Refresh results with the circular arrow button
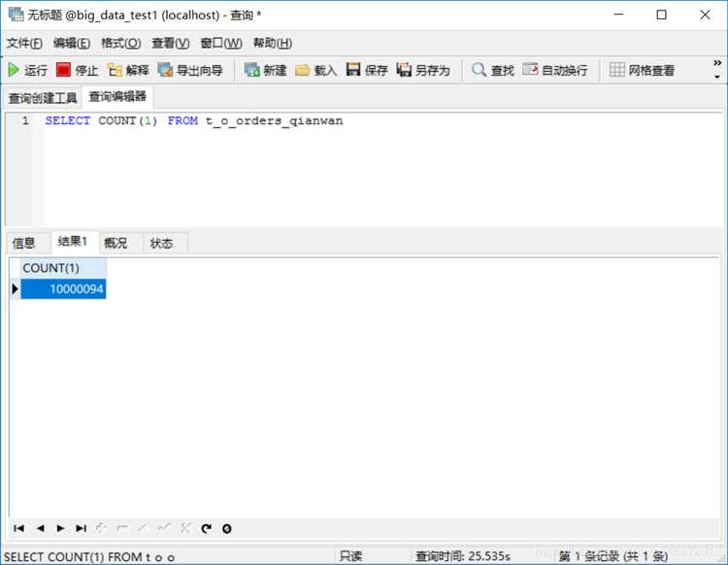The width and height of the screenshot is (728, 565). pos(207,528)
